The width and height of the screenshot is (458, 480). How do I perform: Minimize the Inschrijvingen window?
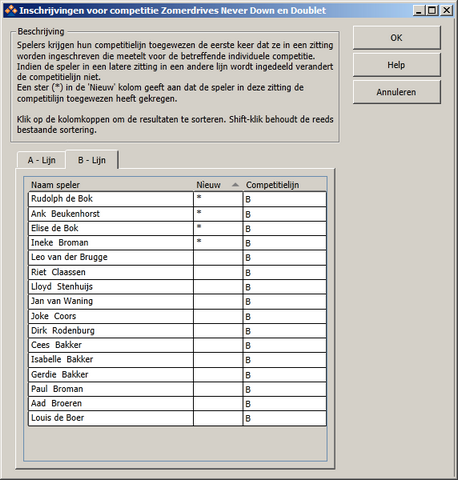tap(419, 11)
